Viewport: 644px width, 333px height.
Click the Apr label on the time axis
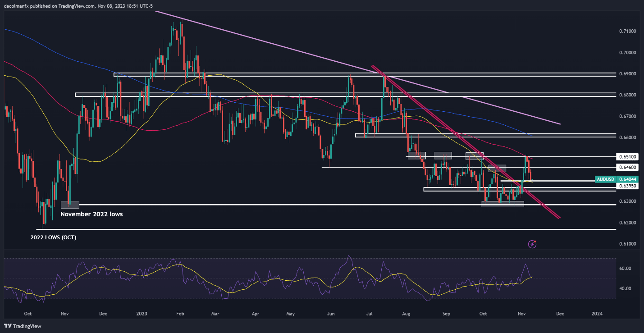pyautogui.click(x=256, y=313)
